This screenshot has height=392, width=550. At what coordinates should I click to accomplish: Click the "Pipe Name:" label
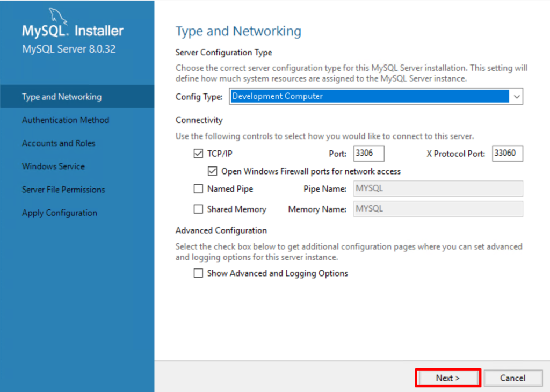point(325,189)
